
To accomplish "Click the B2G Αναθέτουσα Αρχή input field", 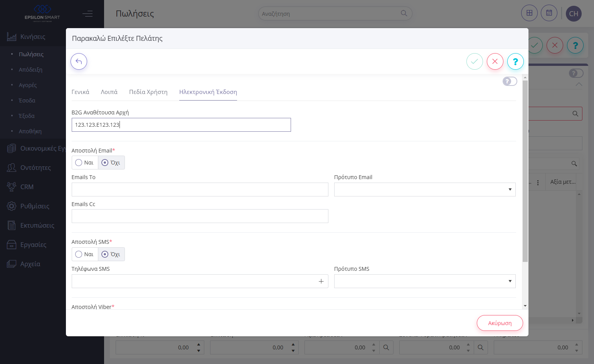I will [181, 125].
